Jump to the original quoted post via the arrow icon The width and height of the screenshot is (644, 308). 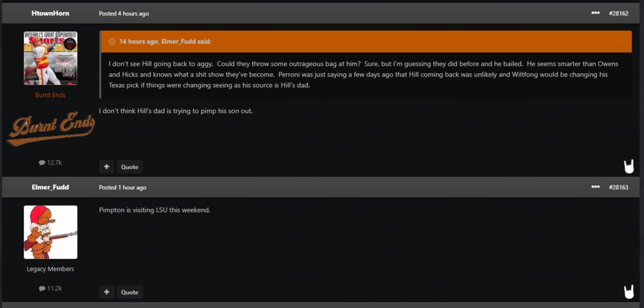(x=621, y=42)
